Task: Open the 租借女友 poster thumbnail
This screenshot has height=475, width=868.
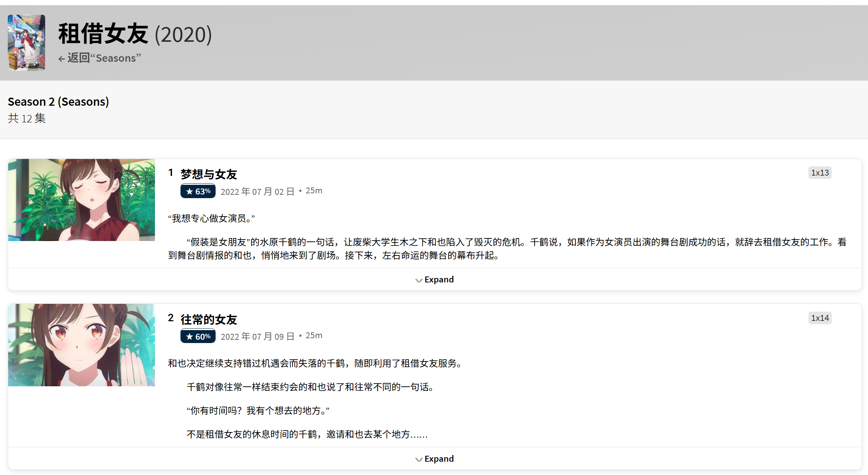Action: tap(27, 43)
